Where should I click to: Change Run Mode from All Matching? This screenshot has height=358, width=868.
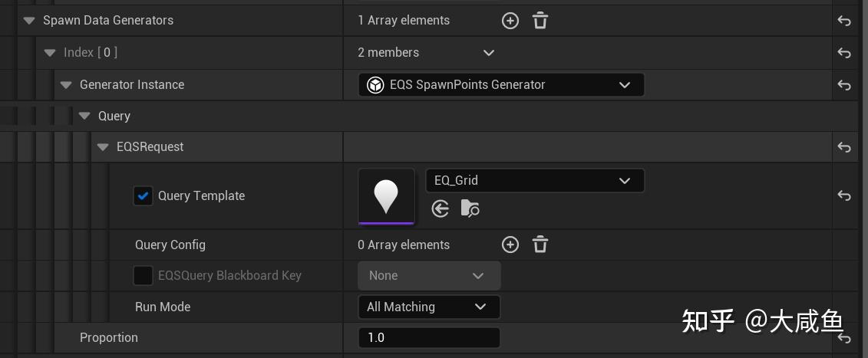pos(428,307)
